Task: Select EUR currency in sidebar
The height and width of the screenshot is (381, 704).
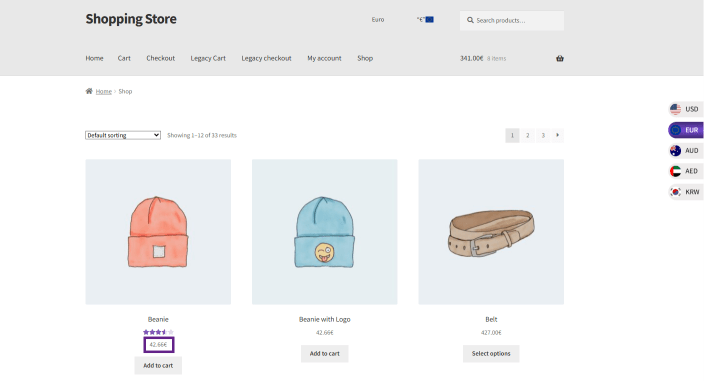Action: (686, 130)
